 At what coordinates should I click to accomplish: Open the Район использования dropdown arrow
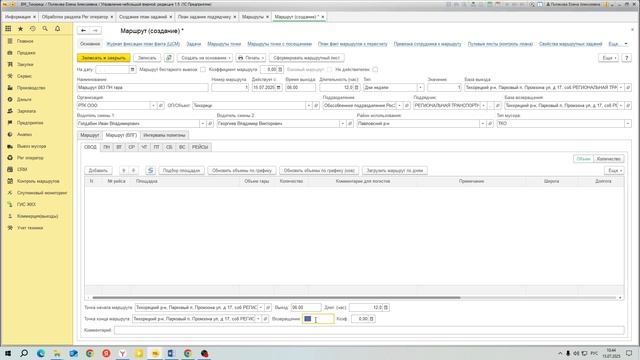click(482, 123)
